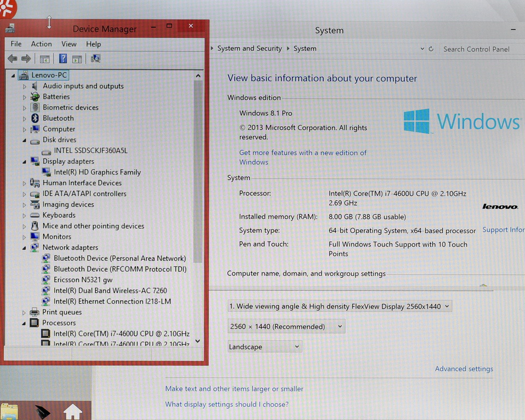Click the Back arrow in Device Manager toolbar

[13, 59]
